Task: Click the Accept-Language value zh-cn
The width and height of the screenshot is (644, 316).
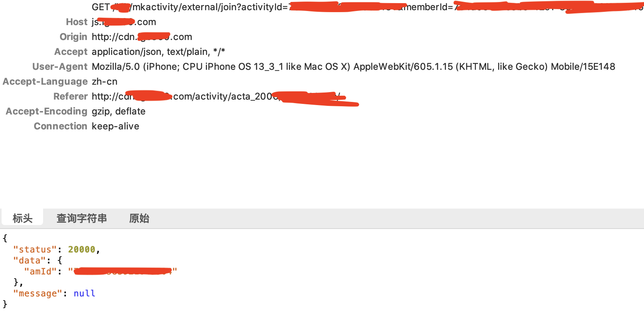Action: pyautogui.click(x=105, y=82)
